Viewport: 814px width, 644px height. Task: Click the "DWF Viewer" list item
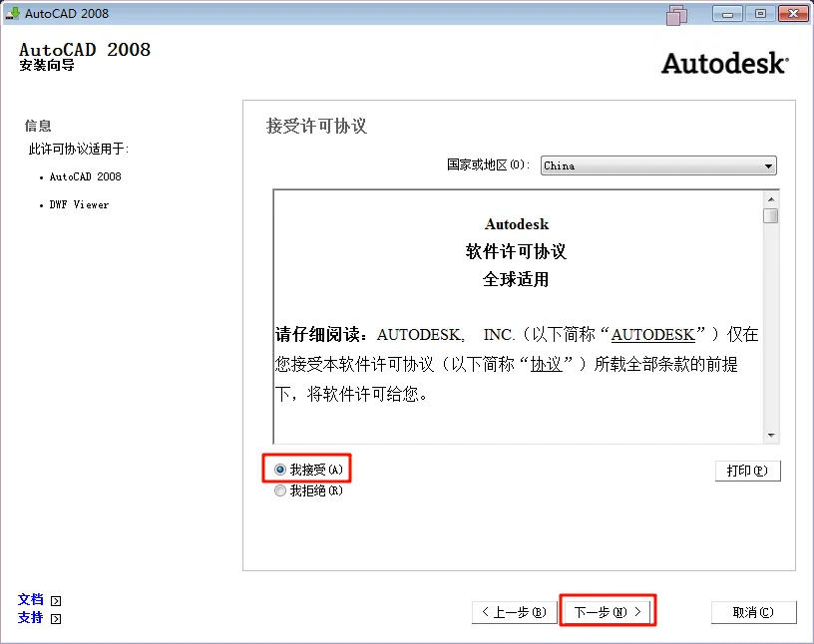point(79,205)
